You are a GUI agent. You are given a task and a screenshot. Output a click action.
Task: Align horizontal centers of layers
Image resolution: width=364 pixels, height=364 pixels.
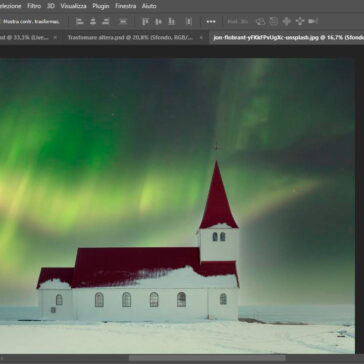(93, 22)
